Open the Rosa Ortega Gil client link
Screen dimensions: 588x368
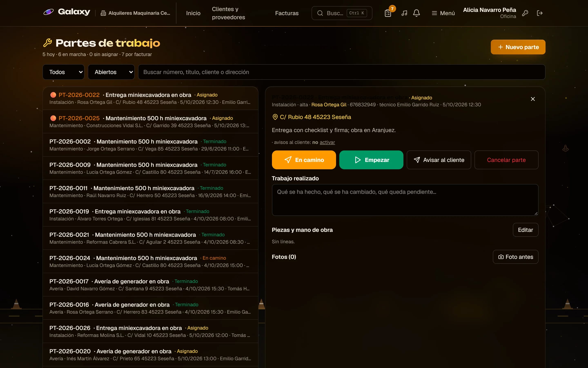[x=329, y=105]
